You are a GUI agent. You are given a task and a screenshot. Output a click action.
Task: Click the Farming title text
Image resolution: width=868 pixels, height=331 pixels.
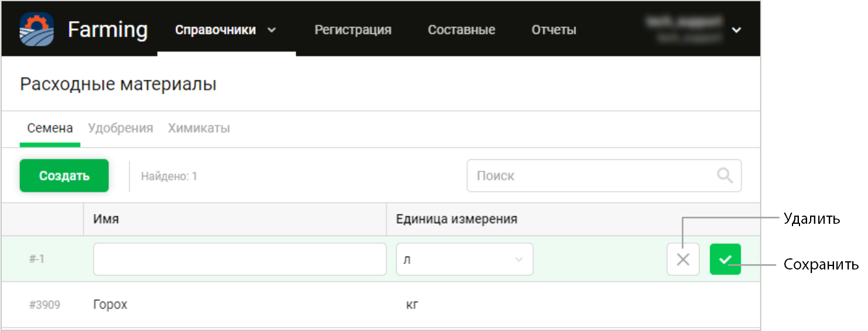[108, 29]
